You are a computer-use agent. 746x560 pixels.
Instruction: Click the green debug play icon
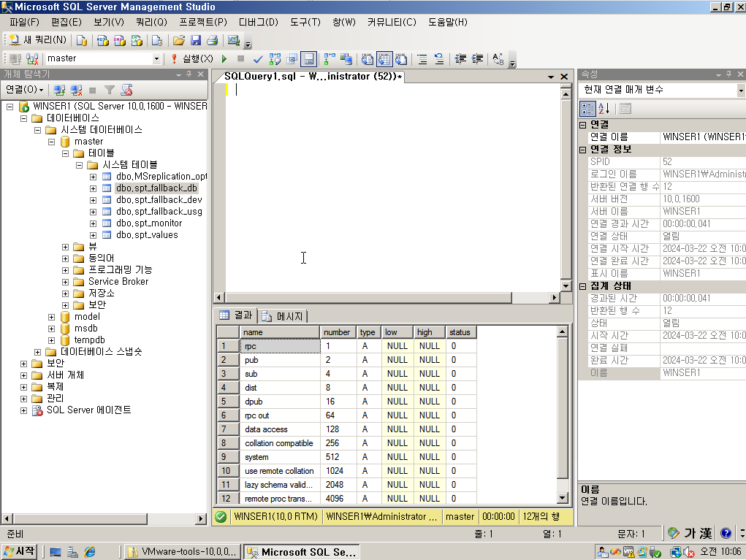coord(224,58)
